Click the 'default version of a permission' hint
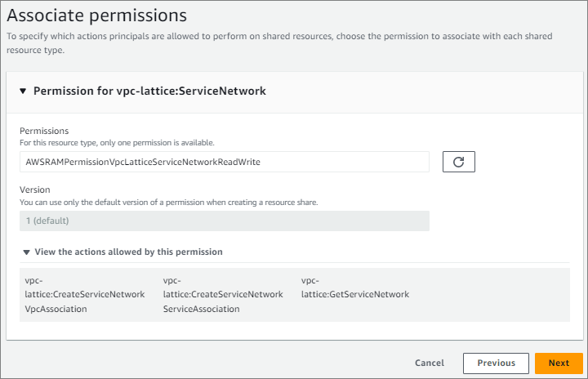This screenshot has width=588, height=379. 168,201
